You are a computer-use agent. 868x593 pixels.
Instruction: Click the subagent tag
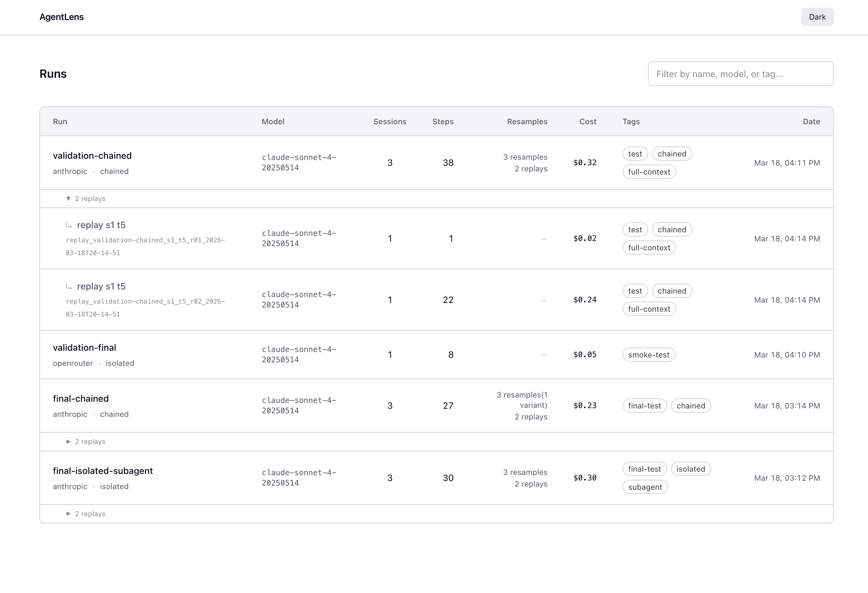[645, 487]
